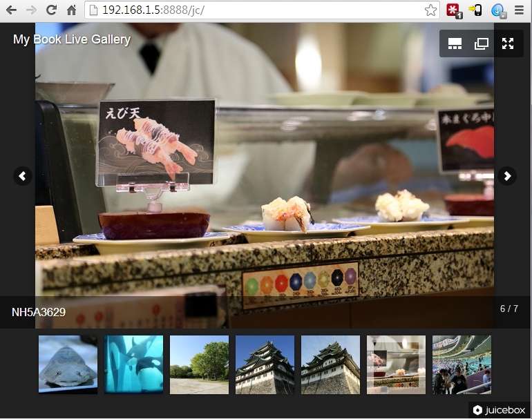Expand the gallery to fullscreen
The width and height of the screenshot is (532, 419).
click(508, 43)
